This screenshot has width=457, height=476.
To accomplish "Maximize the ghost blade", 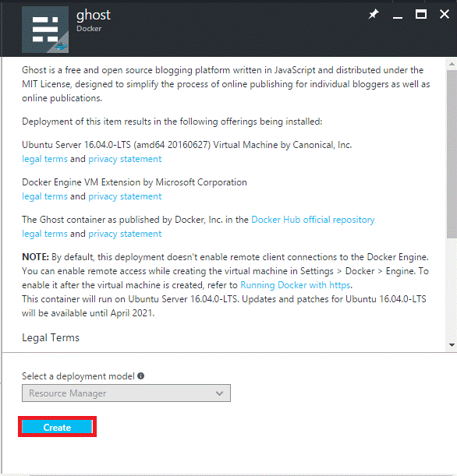I will (x=421, y=14).
